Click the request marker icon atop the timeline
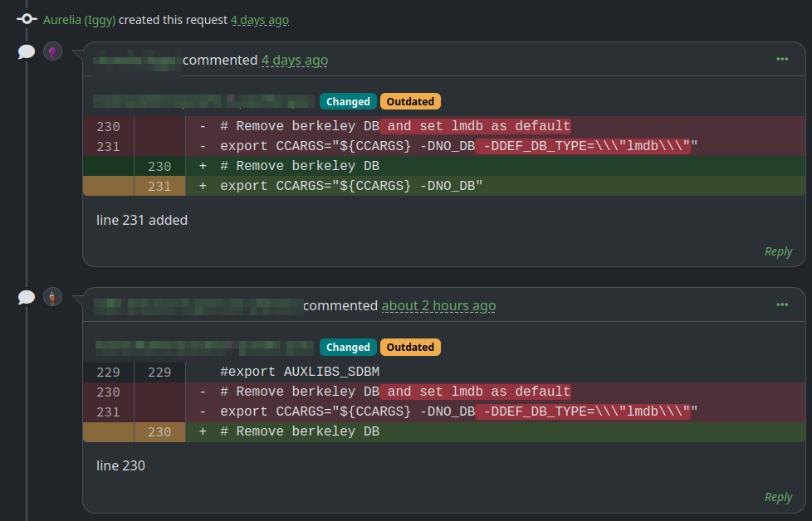 point(27,18)
